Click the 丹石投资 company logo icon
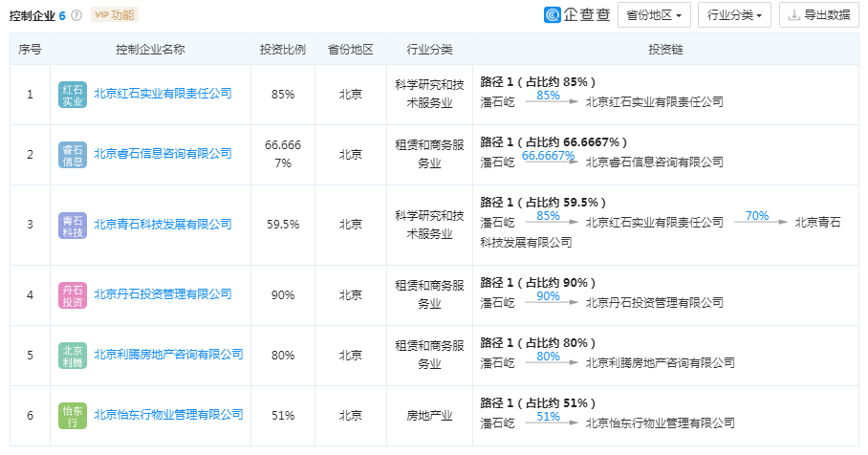 click(x=73, y=294)
